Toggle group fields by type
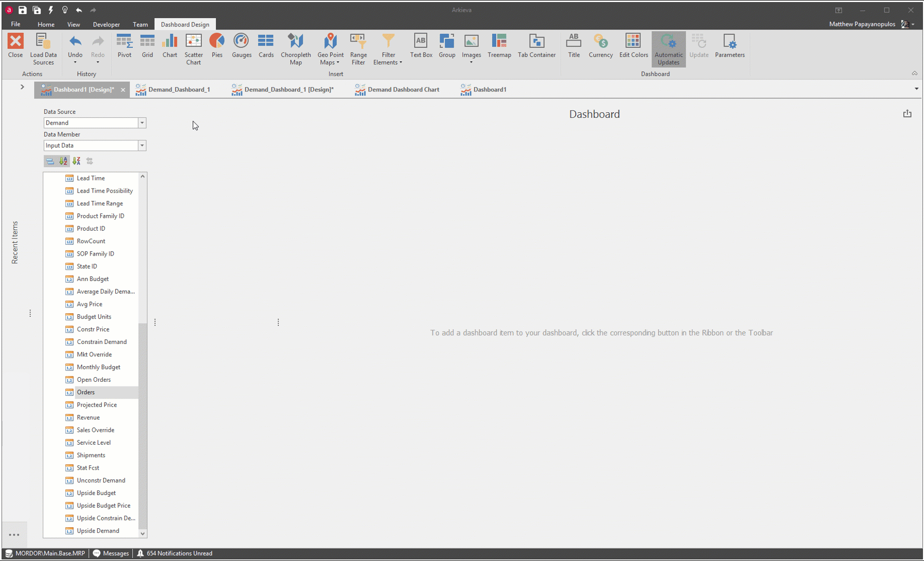The image size is (924, 561). (50, 161)
